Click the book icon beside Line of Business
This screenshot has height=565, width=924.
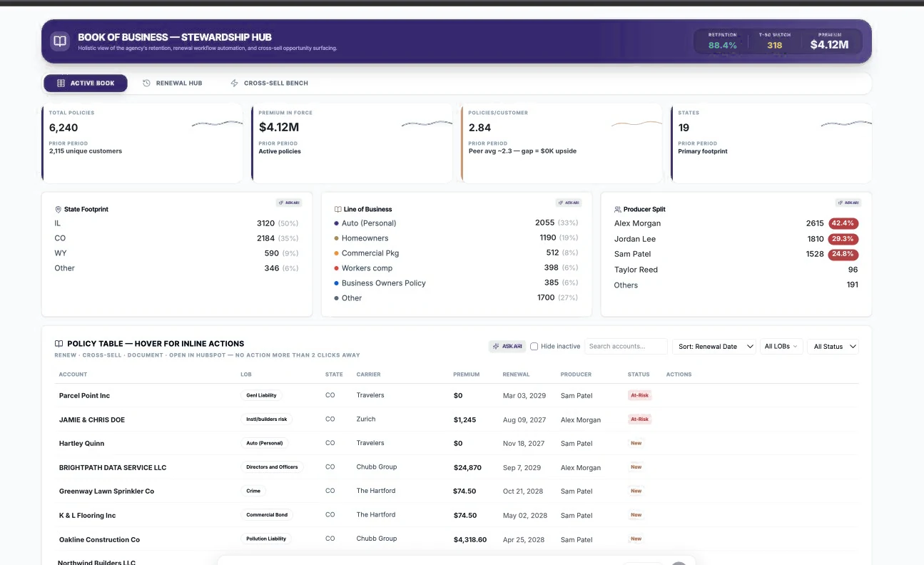(x=337, y=210)
